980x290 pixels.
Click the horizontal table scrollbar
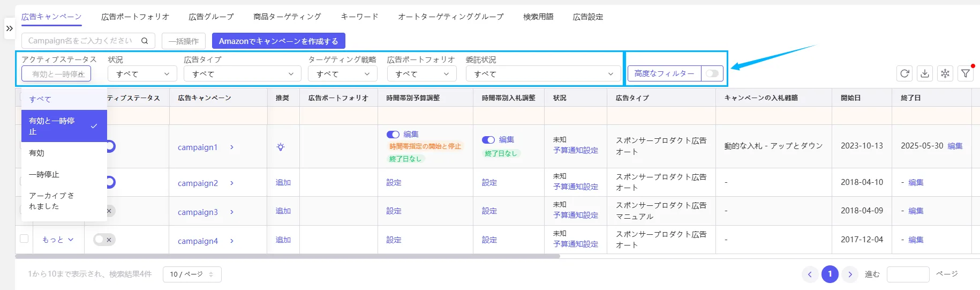(288, 256)
